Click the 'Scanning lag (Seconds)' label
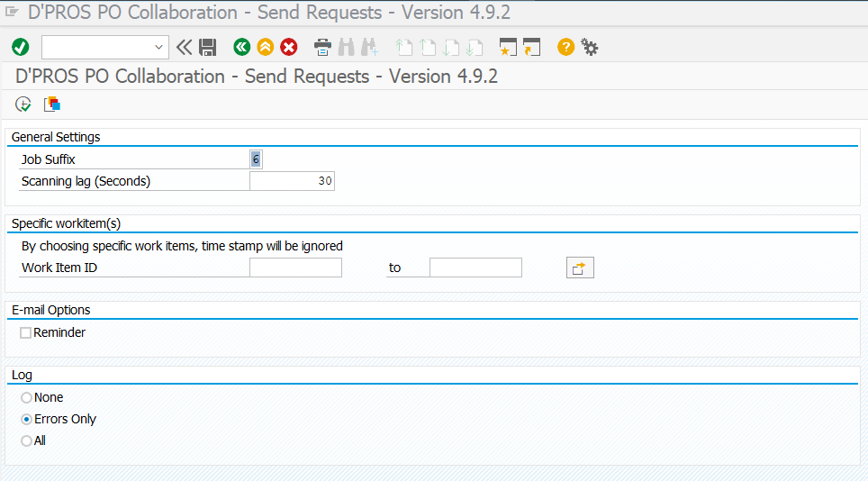This screenshot has width=868, height=481. 86,181
